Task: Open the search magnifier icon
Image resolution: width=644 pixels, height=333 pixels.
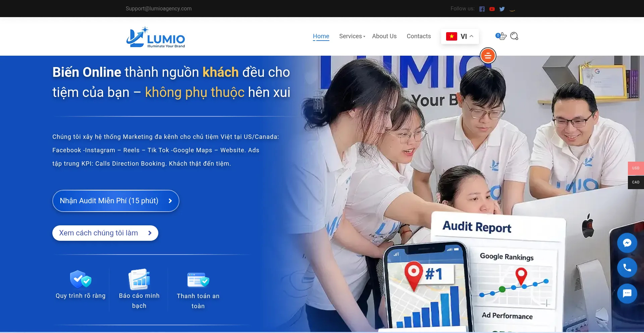Action: 514,36
